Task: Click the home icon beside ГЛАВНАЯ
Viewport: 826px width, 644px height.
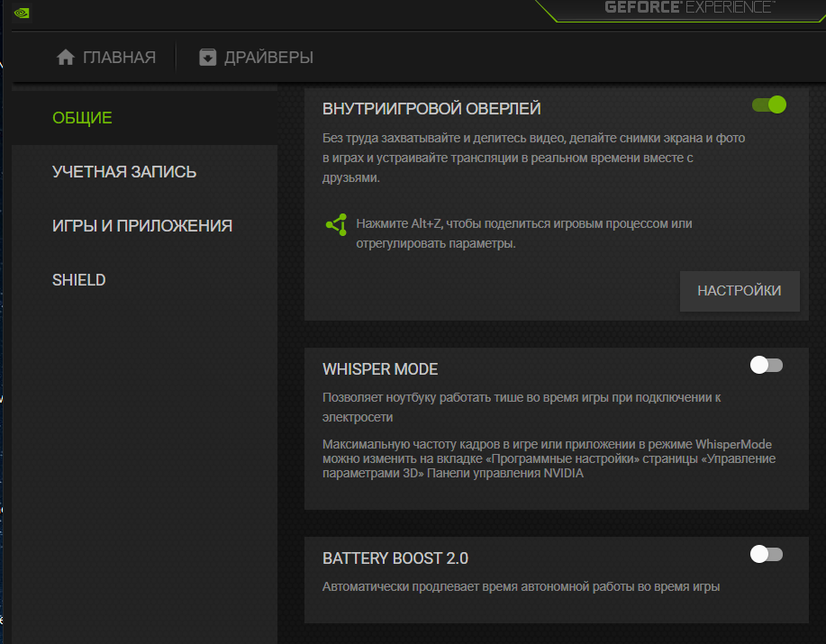Action: [66, 57]
